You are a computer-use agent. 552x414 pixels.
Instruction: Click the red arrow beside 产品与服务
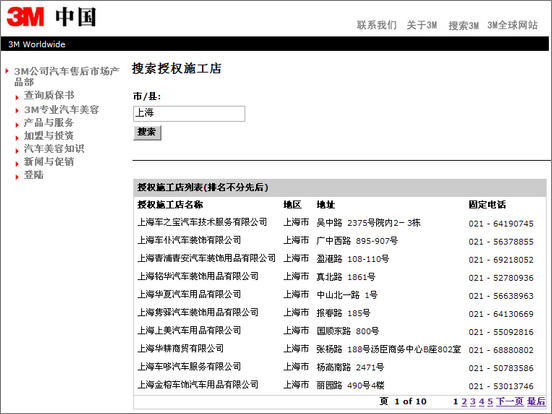(17, 125)
